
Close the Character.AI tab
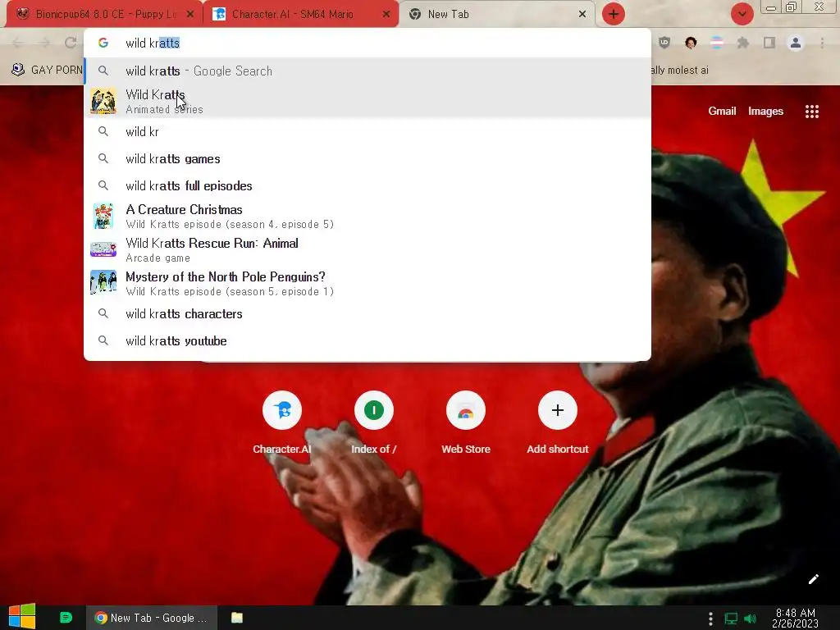click(x=386, y=15)
